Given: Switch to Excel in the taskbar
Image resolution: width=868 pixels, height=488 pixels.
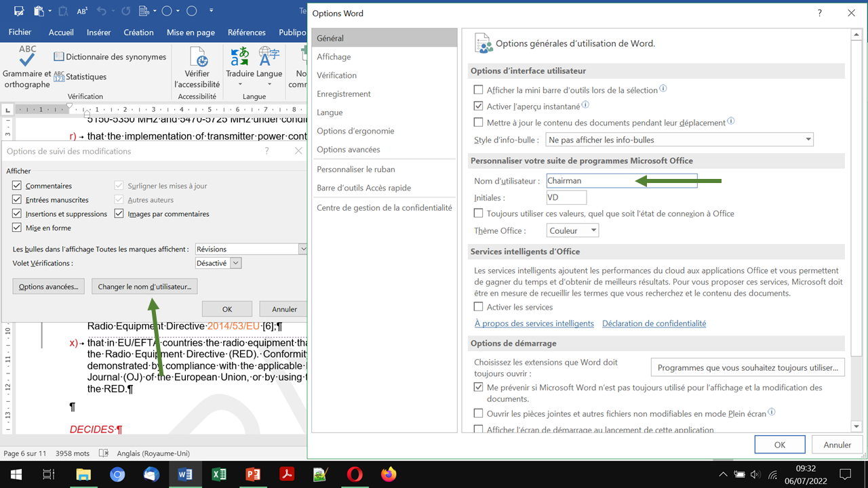Looking at the screenshot, I should pyautogui.click(x=219, y=474).
